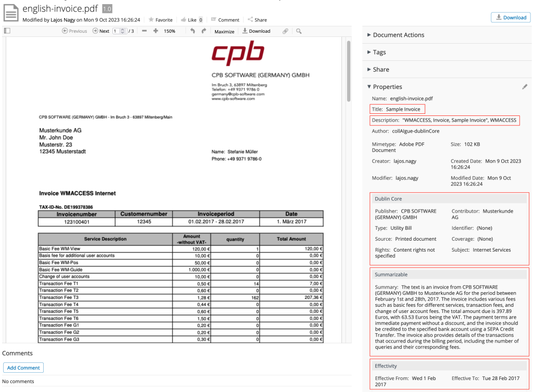This screenshot has width=533, height=392.
Task: Click Share in the document header
Action: click(257, 20)
